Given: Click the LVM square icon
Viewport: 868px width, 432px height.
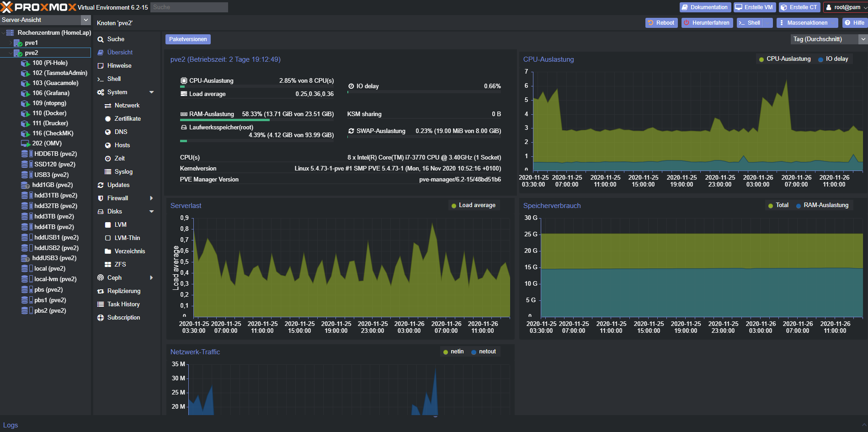Looking at the screenshot, I should (108, 225).
